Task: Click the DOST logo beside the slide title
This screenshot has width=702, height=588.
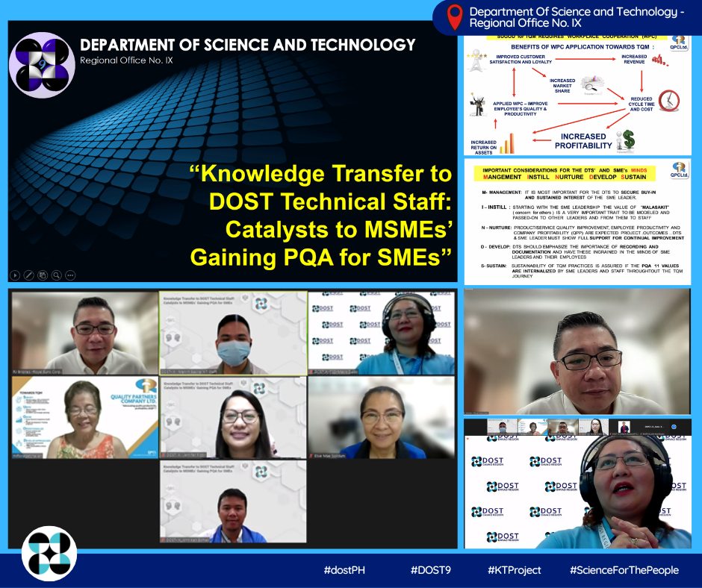Action: click(42, 64)
